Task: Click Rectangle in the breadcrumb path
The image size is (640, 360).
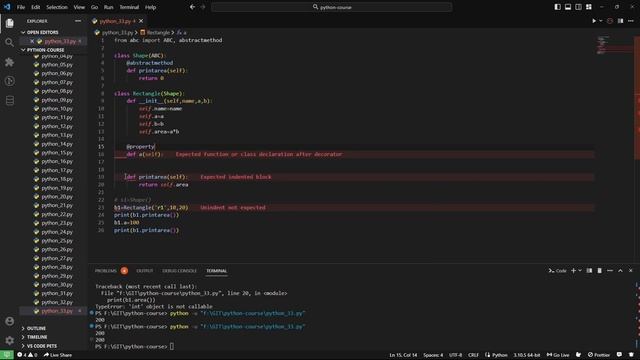Action: (158, 32)
